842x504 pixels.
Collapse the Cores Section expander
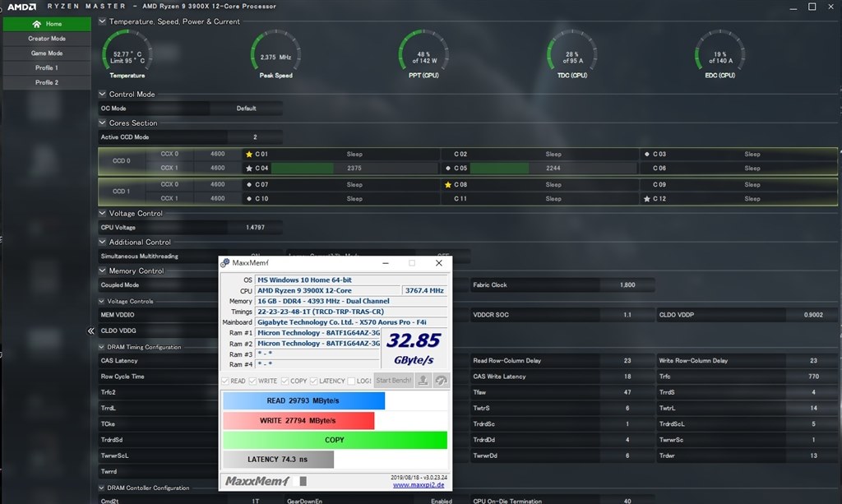pos(102,123)
